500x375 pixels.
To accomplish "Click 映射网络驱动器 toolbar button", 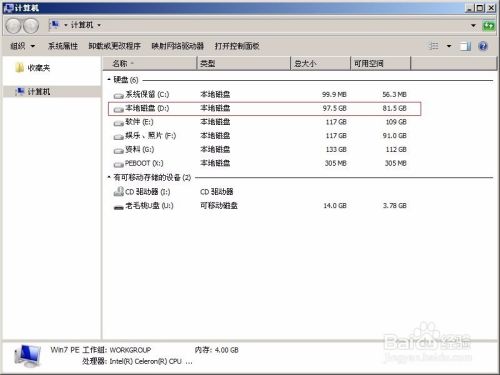I will (177, 46).
